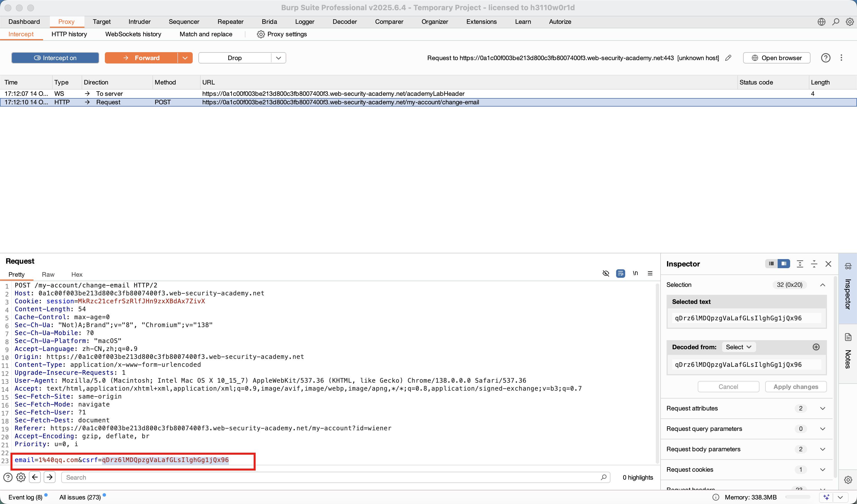Click the edit target pencil icon

728,58
